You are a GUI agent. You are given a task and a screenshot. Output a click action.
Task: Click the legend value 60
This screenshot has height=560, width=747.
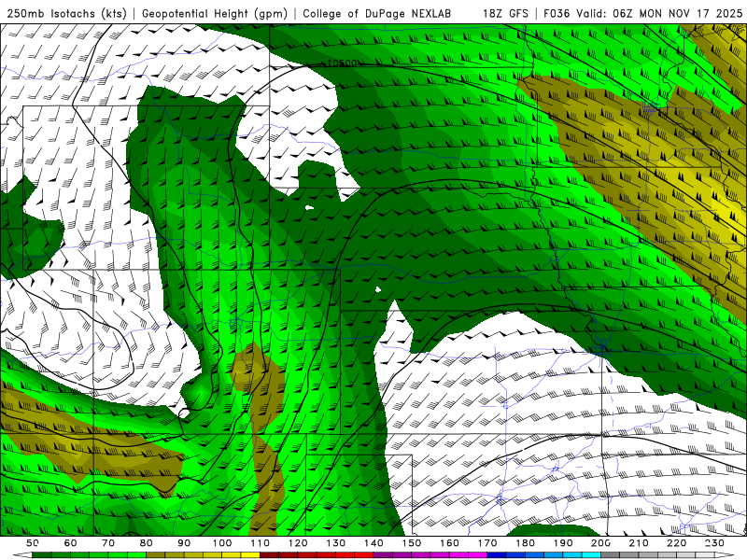coord(70,543)
